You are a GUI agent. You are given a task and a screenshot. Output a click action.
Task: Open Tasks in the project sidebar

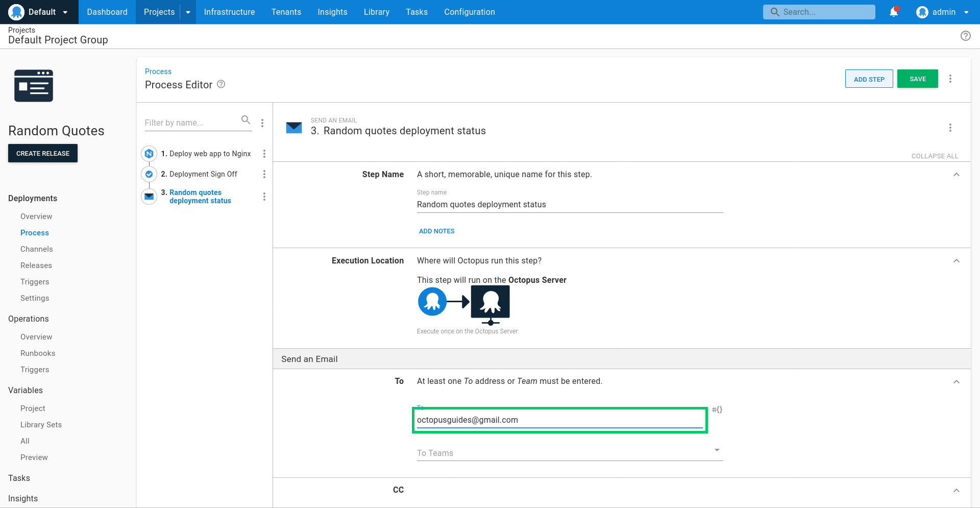[19, 478]
